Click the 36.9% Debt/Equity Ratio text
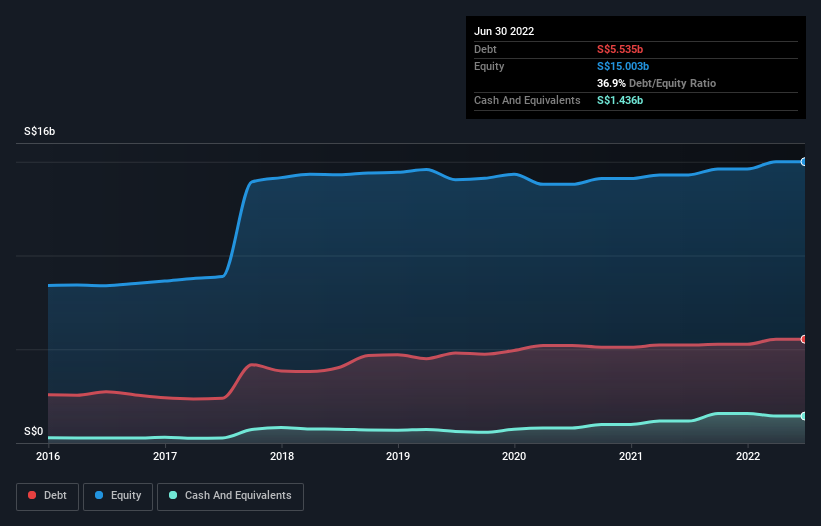The height and width of the screenshot is (526, 821). (657, 83)
